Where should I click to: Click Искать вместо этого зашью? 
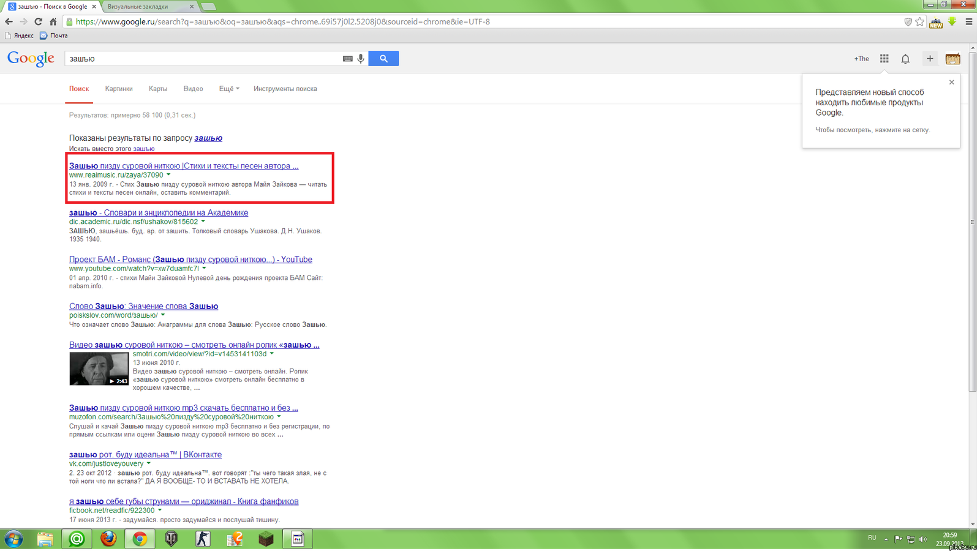pos(111,149)
